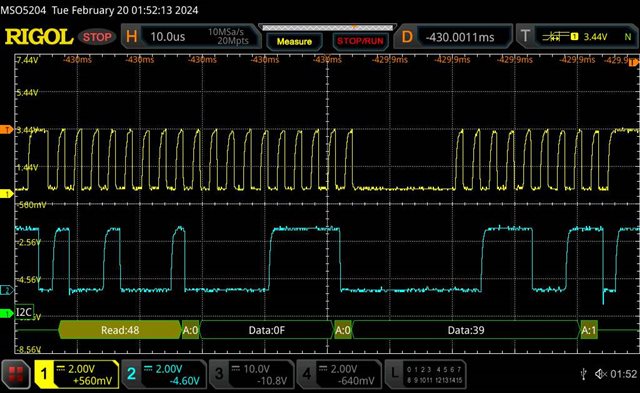640x393 pixels.
Task: Toggle channel 1 yellow 2.00V button
Action: click(x=77, y=374)
